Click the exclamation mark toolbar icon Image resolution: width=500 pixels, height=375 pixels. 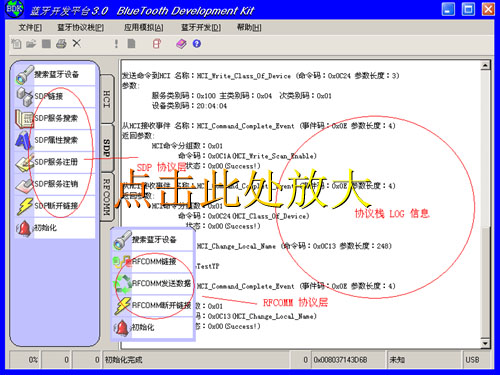point(116,44)
